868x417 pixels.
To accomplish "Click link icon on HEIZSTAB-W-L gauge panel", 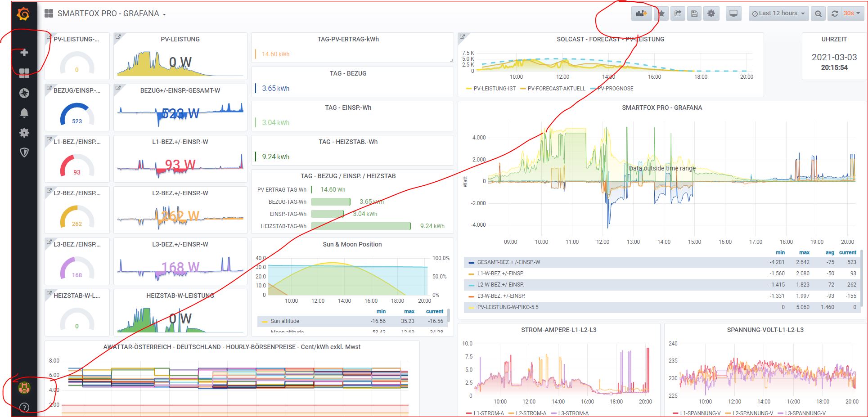I will [49, 293].
